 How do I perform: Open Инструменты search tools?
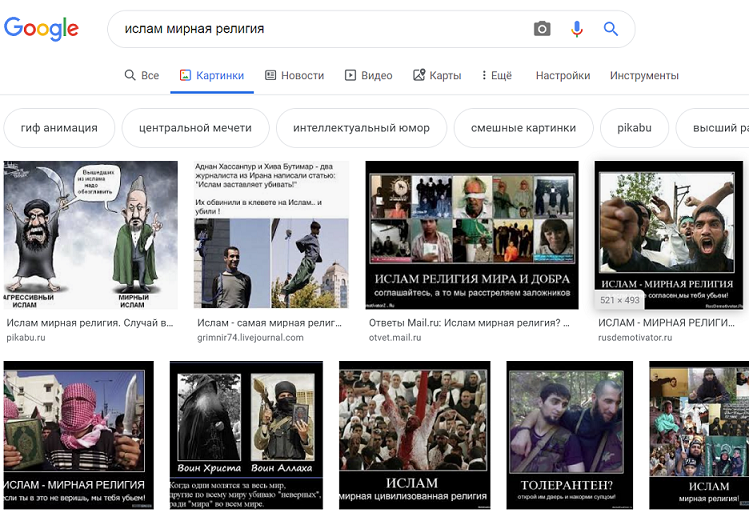click(x=644, y=75)
